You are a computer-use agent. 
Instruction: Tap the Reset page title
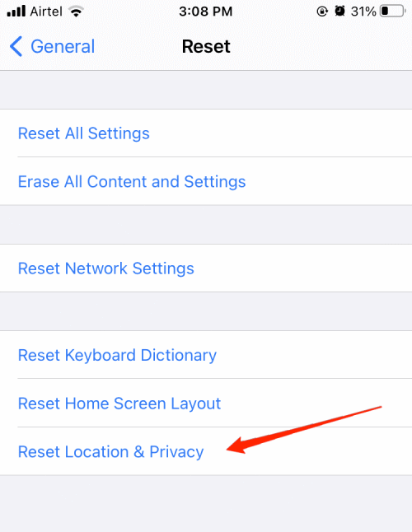click(206, 46)
